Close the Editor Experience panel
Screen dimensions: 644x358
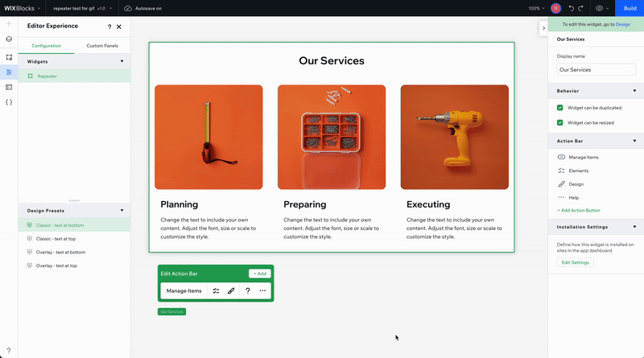(x=119, y=27)
